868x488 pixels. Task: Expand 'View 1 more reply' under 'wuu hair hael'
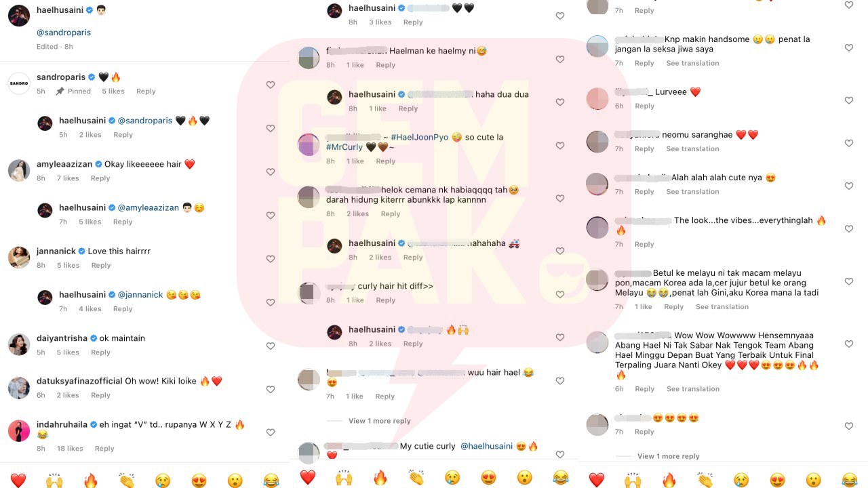[379, 421]
